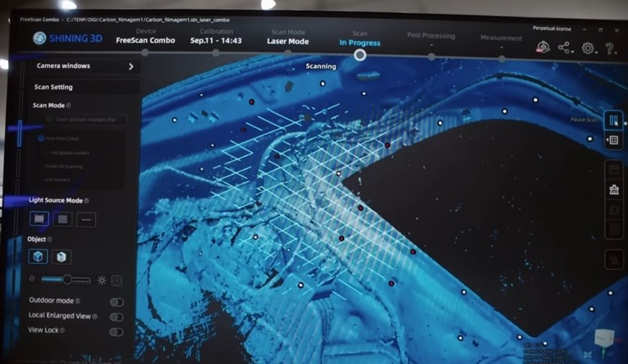Screen dimensions: 628x364
Task: Go to the Post Processing step
Action: [431, 39]
